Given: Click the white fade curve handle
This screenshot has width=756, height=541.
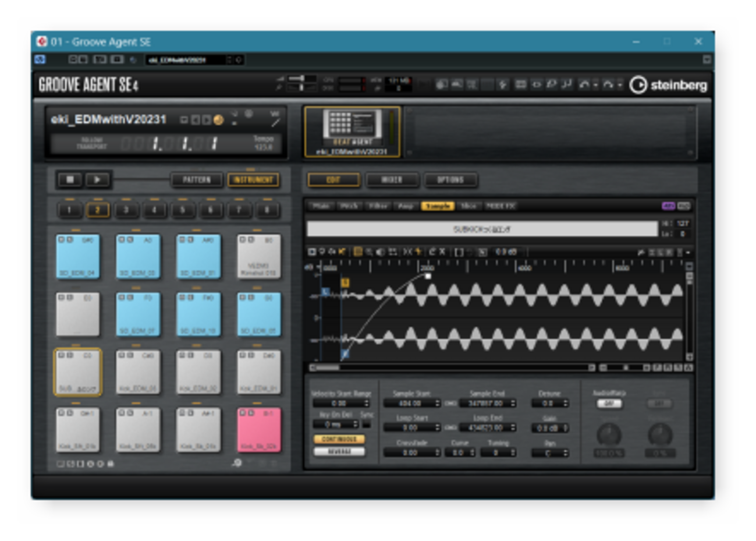Looking at the screenshot, I should (x=428, y=276).
